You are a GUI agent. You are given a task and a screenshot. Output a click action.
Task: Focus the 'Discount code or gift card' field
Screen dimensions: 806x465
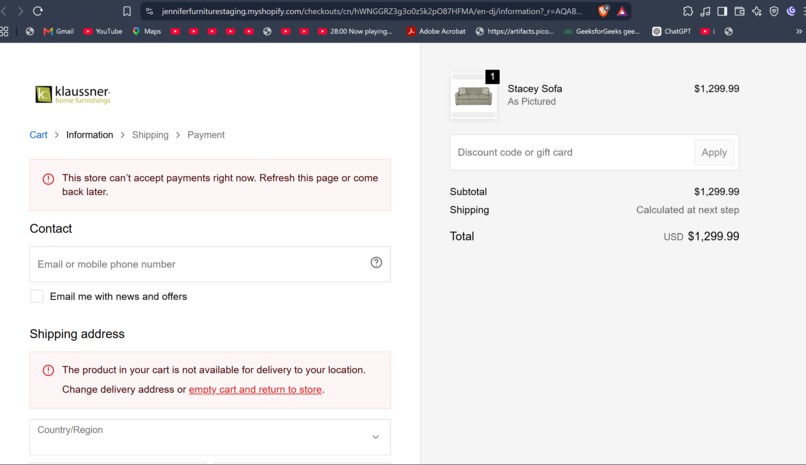click(572, 152)
